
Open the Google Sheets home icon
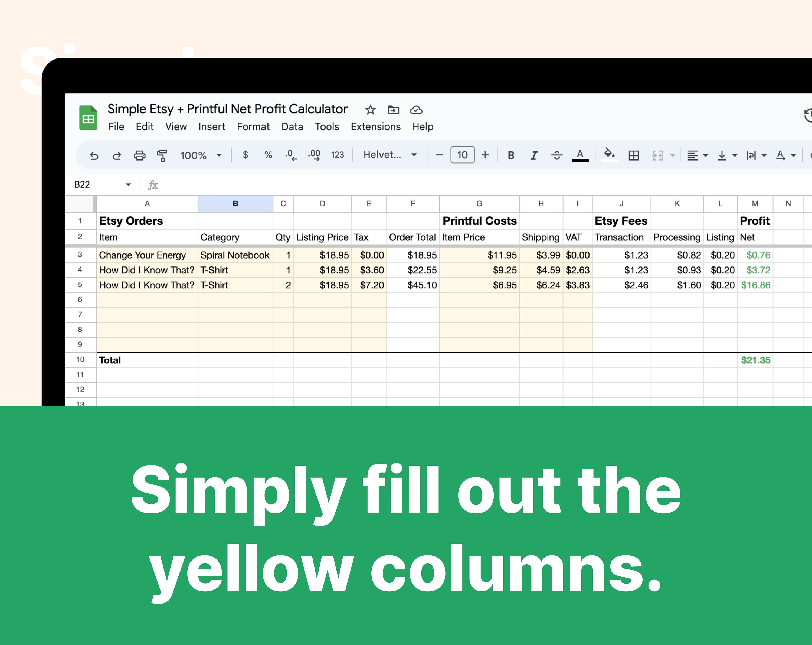89,118
